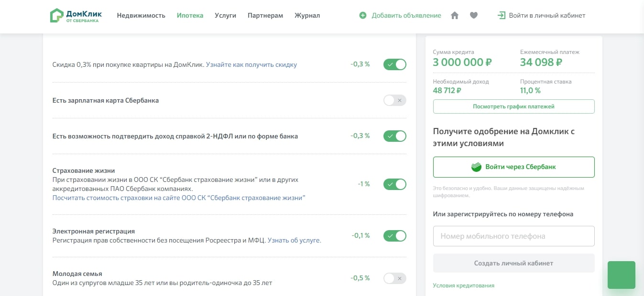Disable the life insurance toggle
Image resolution: width=644 pixels, height=296 pixels.
394,184
